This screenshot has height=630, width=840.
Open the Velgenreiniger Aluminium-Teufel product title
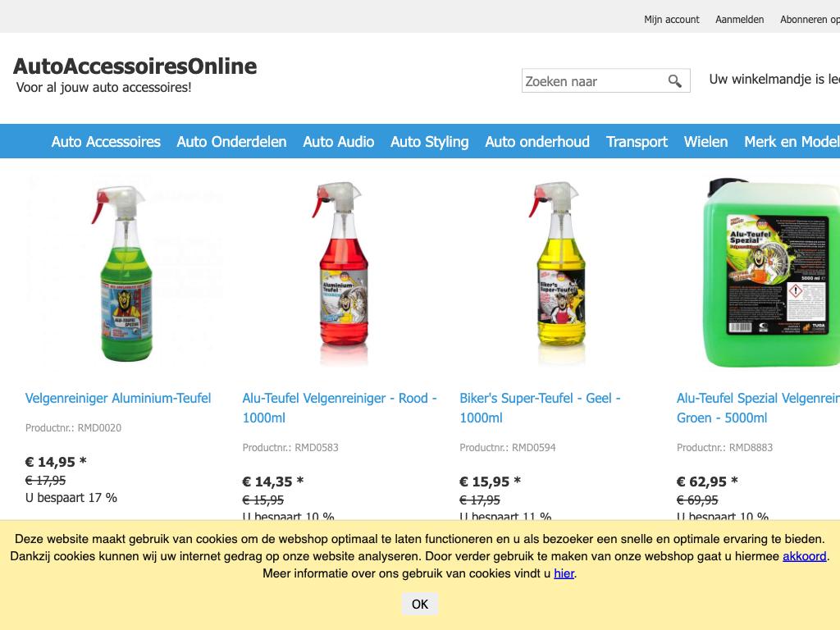(118, 398)
